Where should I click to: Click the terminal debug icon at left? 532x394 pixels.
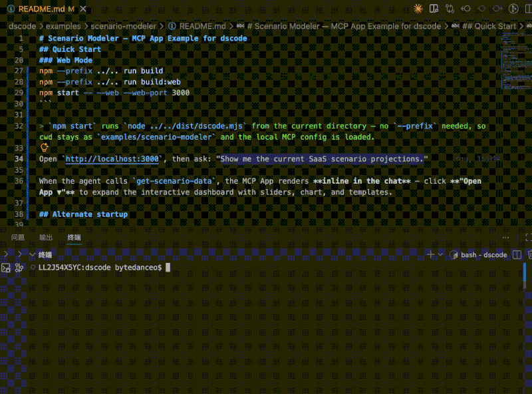pos(6,268)
